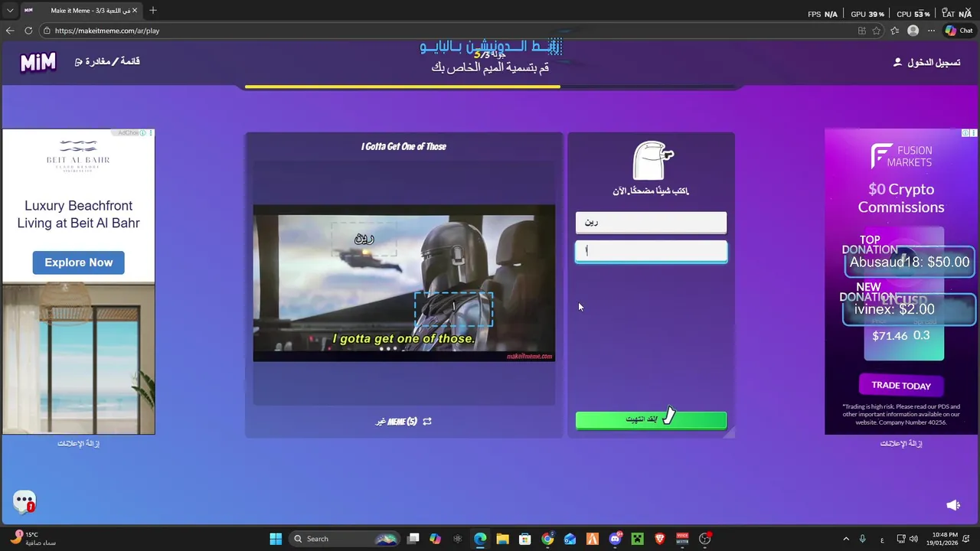The height and width of the screenshot is (551, 980).
Task: Click the green done button
Action: pos(651,419)
